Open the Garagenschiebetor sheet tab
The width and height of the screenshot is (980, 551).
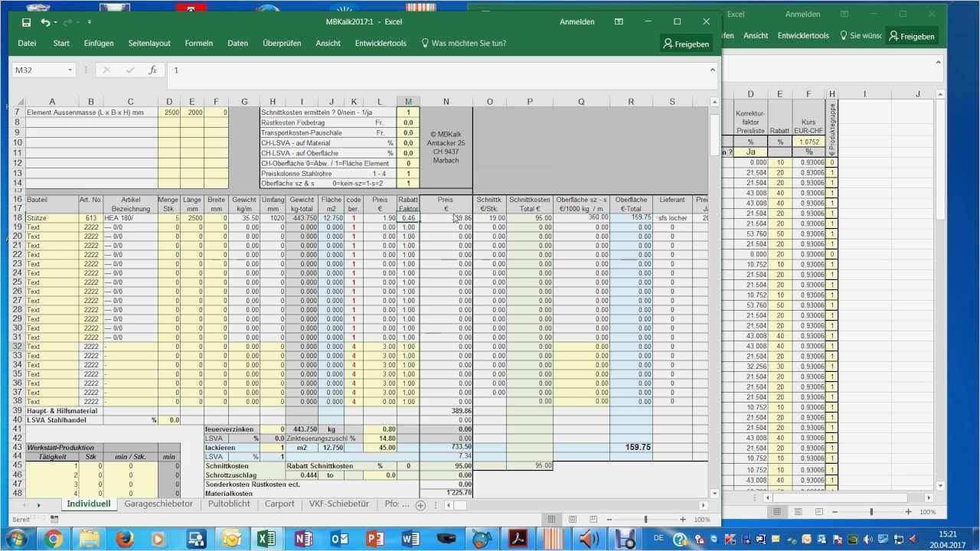[158, 504]
